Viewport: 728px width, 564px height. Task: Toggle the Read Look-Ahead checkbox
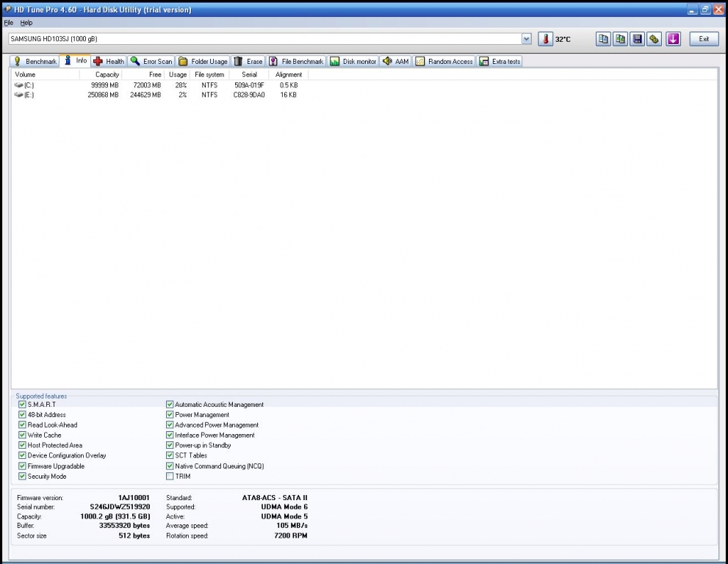pos(22,424)
